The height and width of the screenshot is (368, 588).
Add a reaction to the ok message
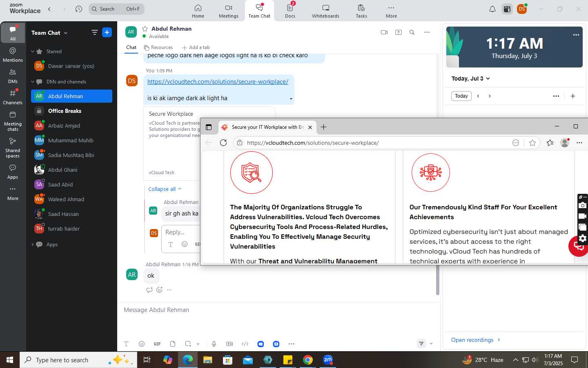click(159, 290)
